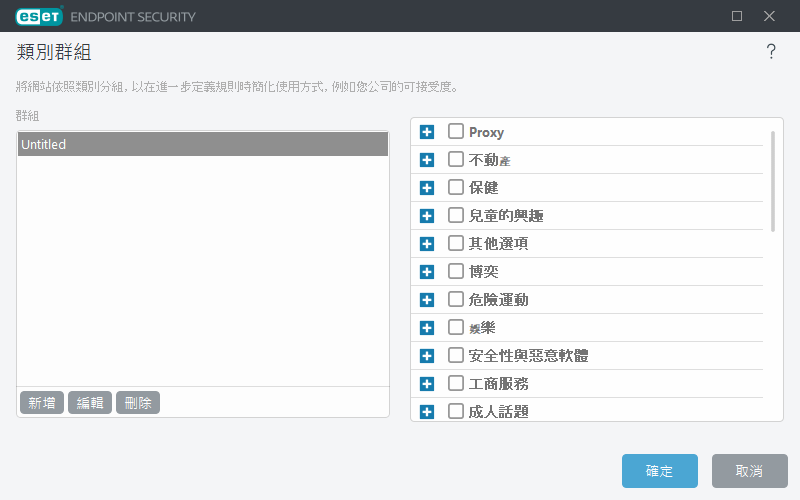
Task: Click the 編輯 button
Action: click(90, 403)
